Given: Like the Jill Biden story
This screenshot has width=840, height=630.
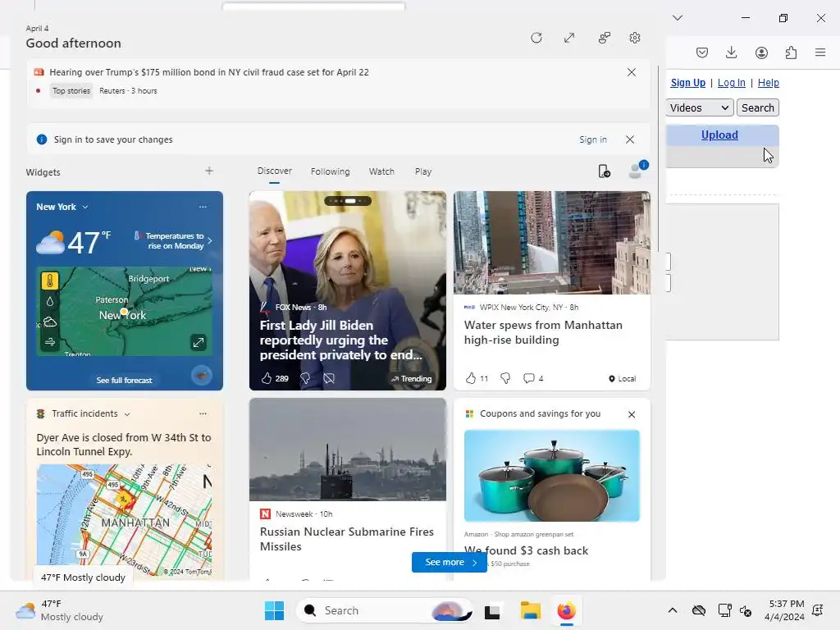Looking at the screenshot, I should point(267,378).
